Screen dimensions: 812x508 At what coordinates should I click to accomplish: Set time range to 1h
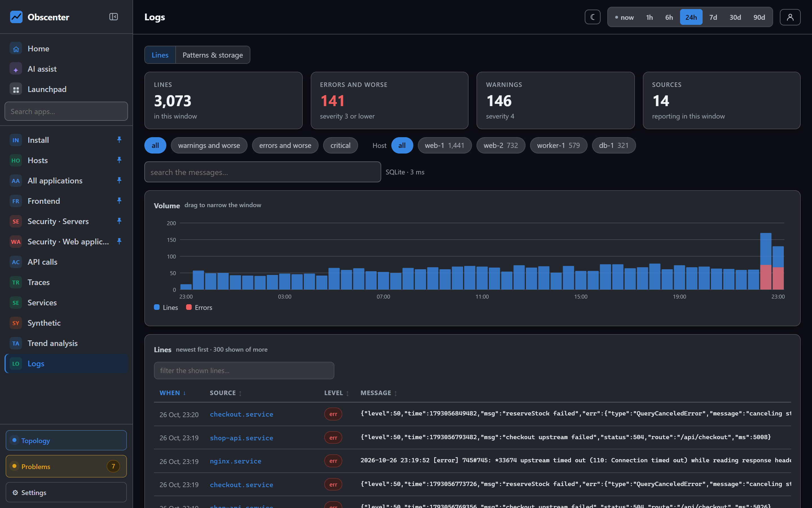pyautogui.click(x=649, y=17)
